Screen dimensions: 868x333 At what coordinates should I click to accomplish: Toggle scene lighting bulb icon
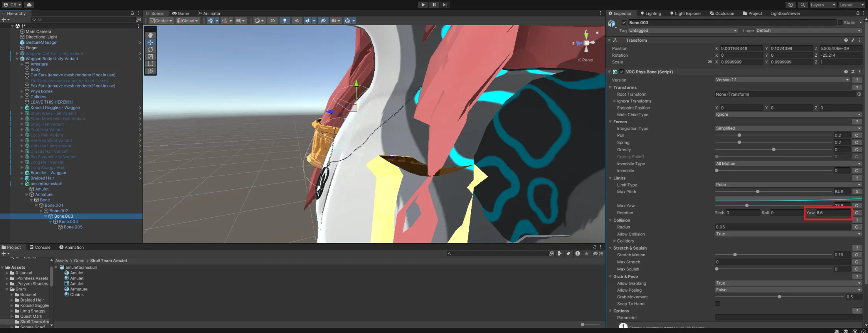coord(285,21)
